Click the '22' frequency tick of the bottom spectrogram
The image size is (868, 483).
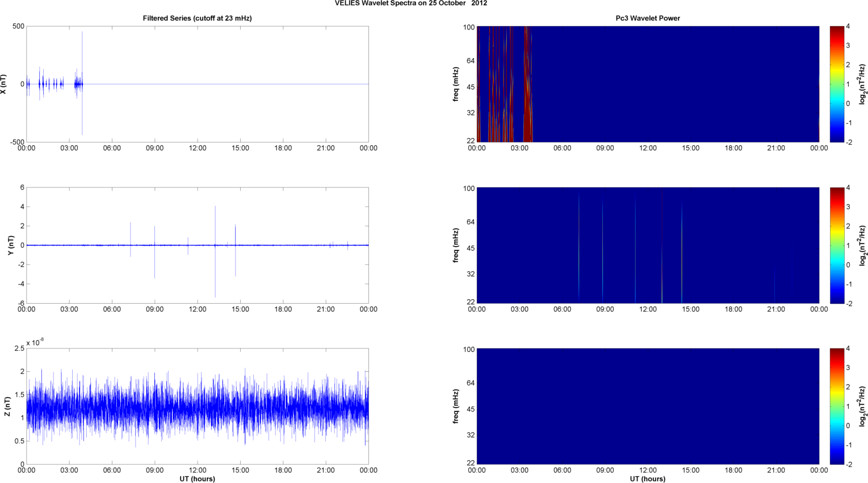471,463
